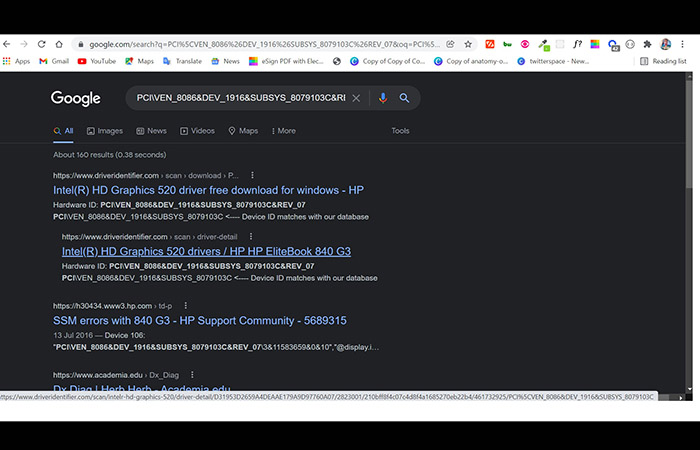Open the rainbow stripes extension icon
The image size is (700, 450).
point(595,44)
